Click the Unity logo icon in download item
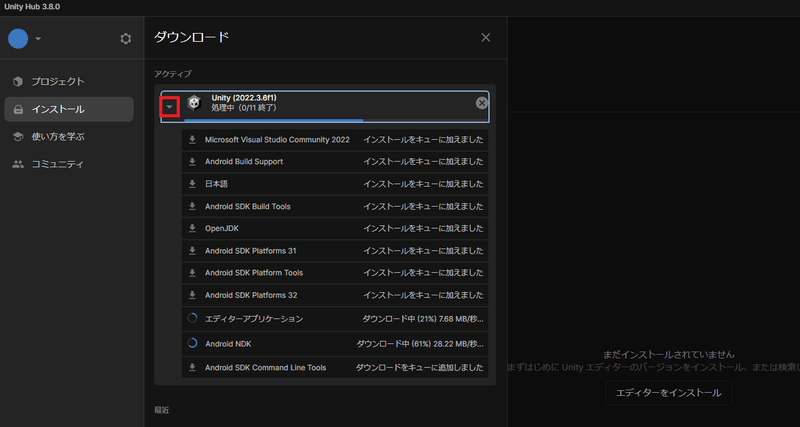Screen dimensions: 800x427 click(x=194, y=104)
